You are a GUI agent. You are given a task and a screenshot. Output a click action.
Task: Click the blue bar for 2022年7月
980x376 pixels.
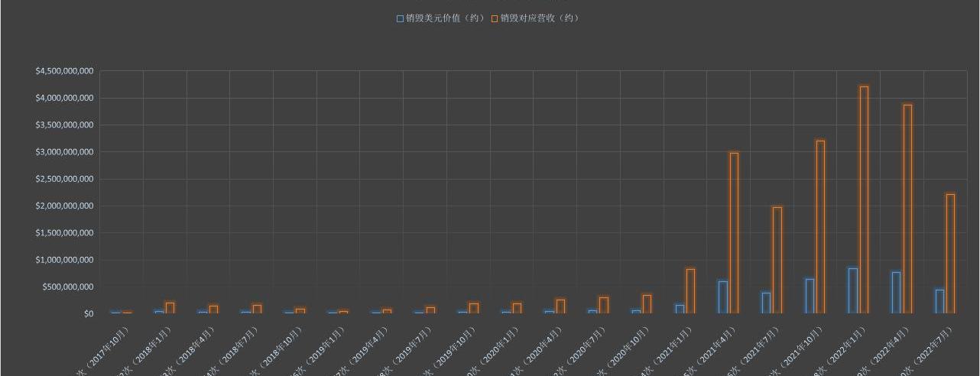(939, 301)
